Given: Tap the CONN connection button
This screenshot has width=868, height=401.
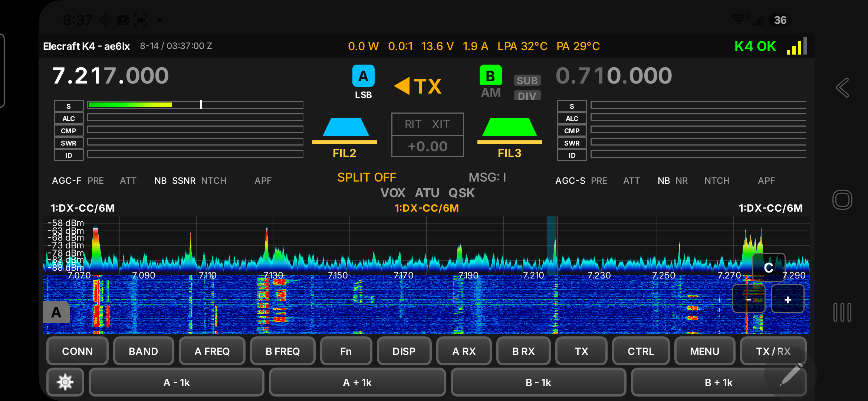Looking at the screenshot, I should coord(78,351).
